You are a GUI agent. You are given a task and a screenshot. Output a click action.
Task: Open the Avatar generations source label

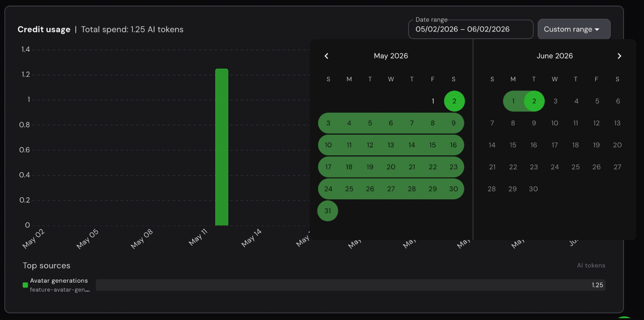59,280
